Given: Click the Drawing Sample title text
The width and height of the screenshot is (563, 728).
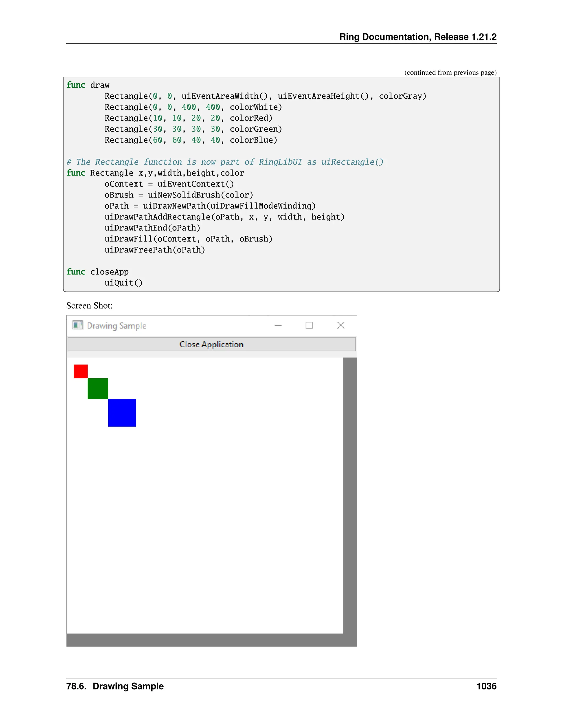Looking at the screenshot, I should [x=117, y=326].
